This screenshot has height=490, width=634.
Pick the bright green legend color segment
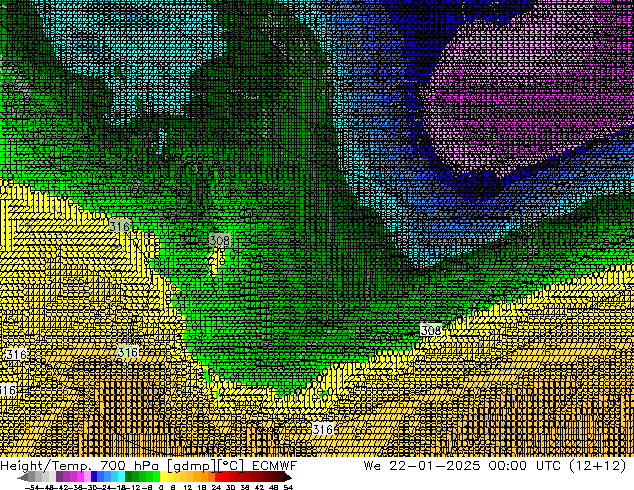point(150,477)
